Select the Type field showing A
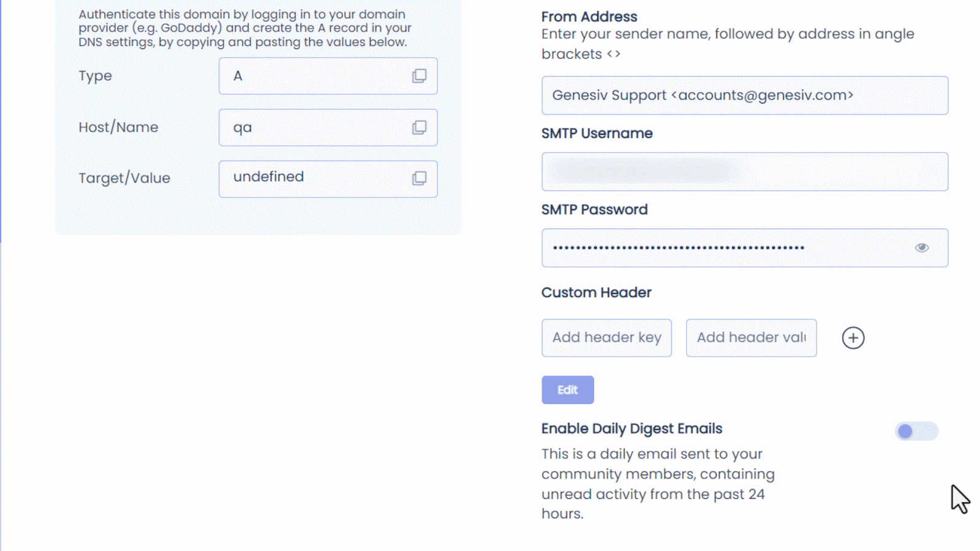The image size is (980, 551). click(328, 76)
